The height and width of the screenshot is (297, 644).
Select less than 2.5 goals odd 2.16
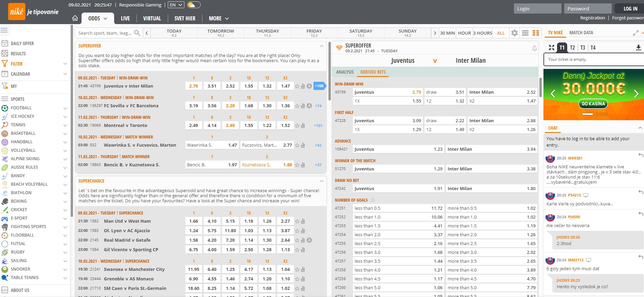398,244
